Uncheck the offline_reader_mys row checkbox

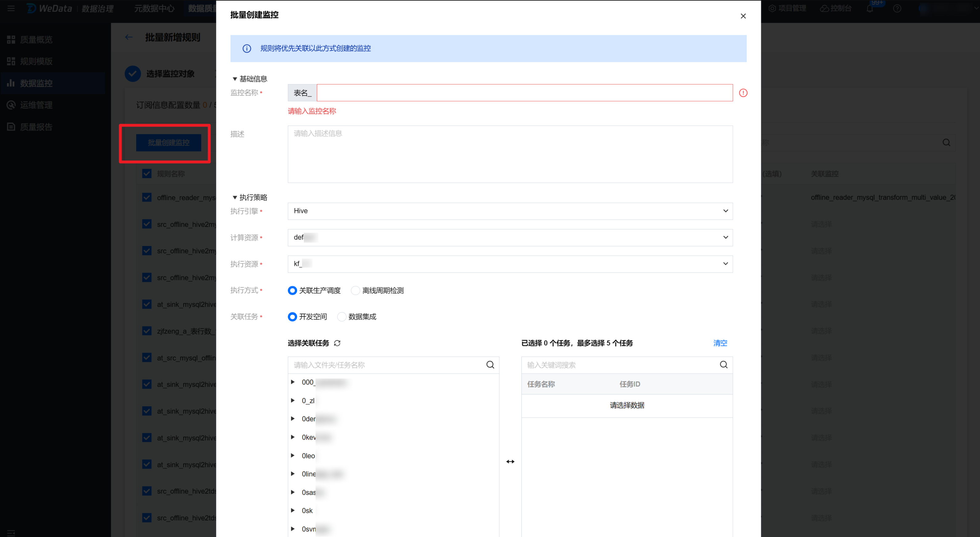click(x=147, y=197)
